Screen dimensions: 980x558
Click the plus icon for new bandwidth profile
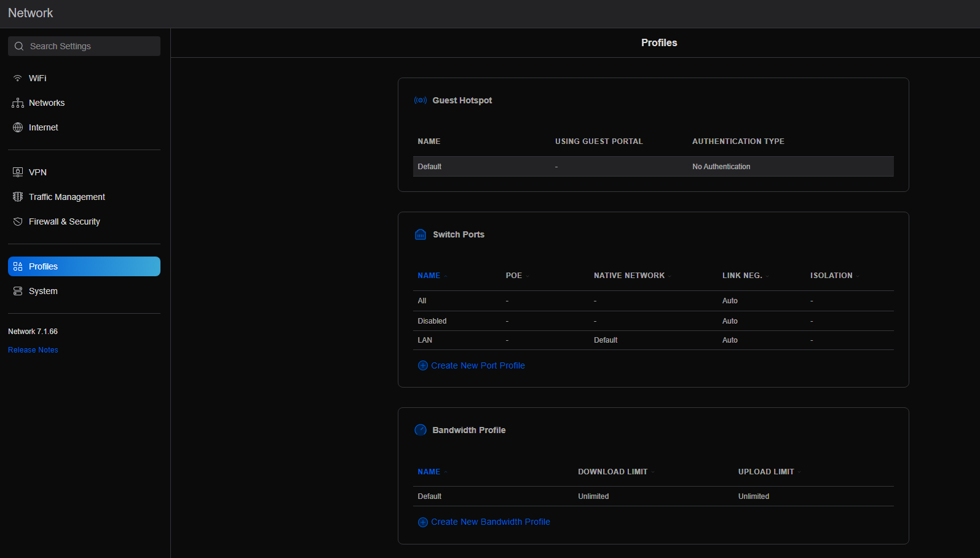pyautogui.click(x=423, y=522)
